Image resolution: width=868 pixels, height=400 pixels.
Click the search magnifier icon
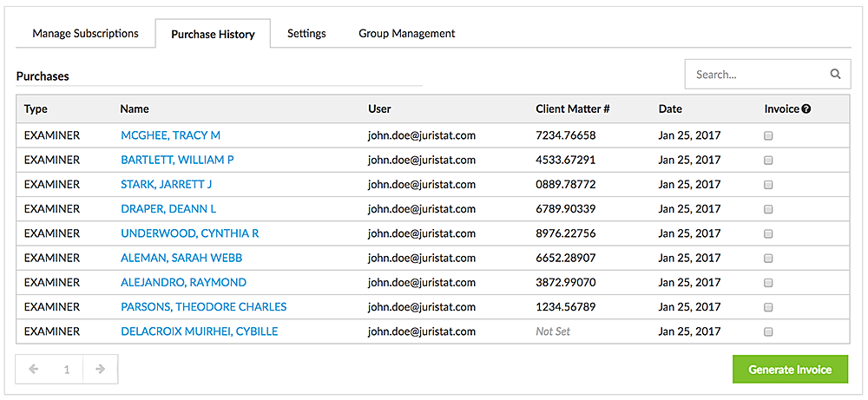[x=835, y=74]
